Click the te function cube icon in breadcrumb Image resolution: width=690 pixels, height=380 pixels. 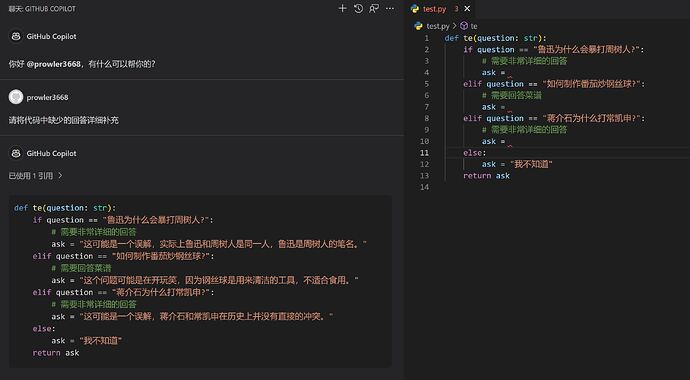tap(464, 26)
